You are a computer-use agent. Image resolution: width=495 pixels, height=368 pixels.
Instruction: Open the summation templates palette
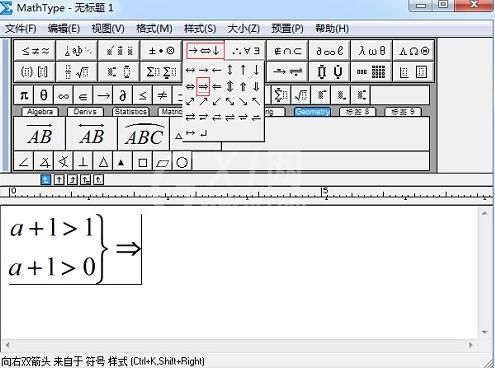[x=161, y=72]
